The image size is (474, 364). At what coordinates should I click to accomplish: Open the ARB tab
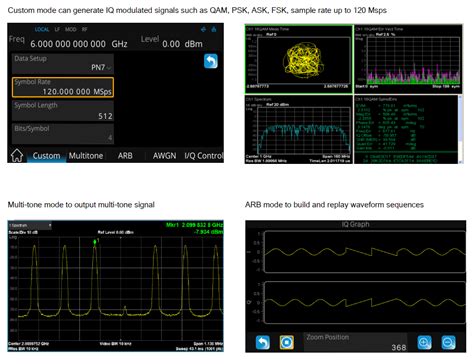click(x=125, y=156)
